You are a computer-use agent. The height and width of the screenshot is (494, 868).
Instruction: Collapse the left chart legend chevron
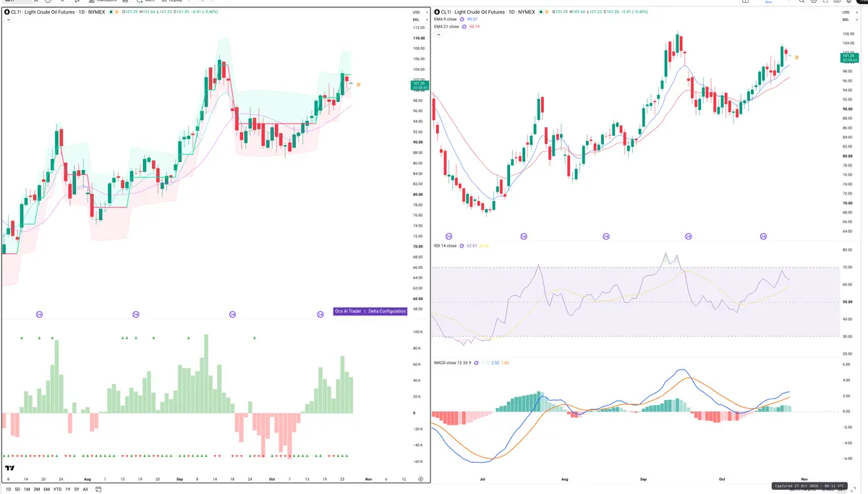pos(8,20)
